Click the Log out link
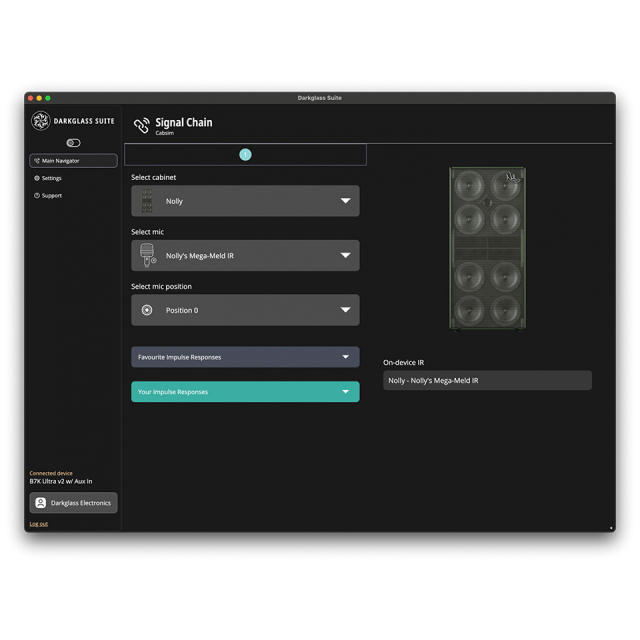The width and height of the screenshot is (640, 640). [39, 524]
